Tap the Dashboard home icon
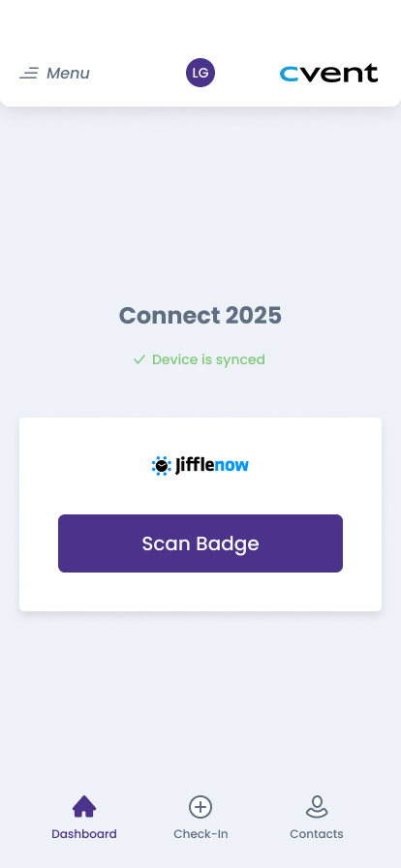 (84, 807)
